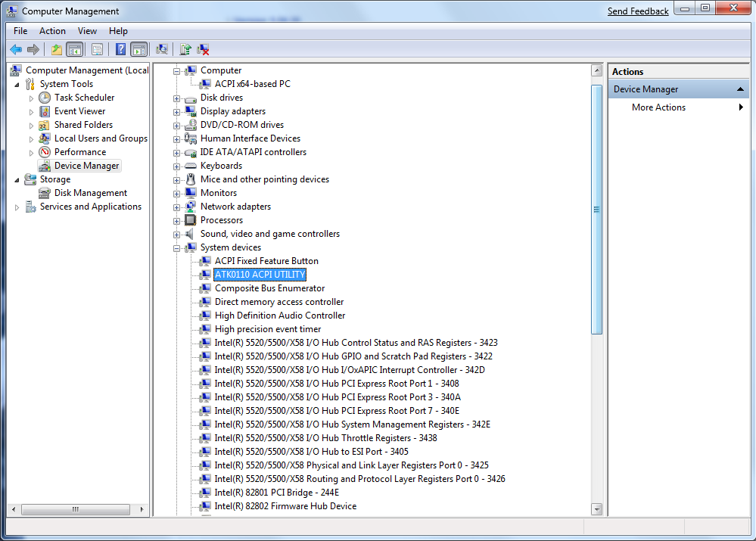Select ACPI Fixed Feature Button device

coord(266,261)
